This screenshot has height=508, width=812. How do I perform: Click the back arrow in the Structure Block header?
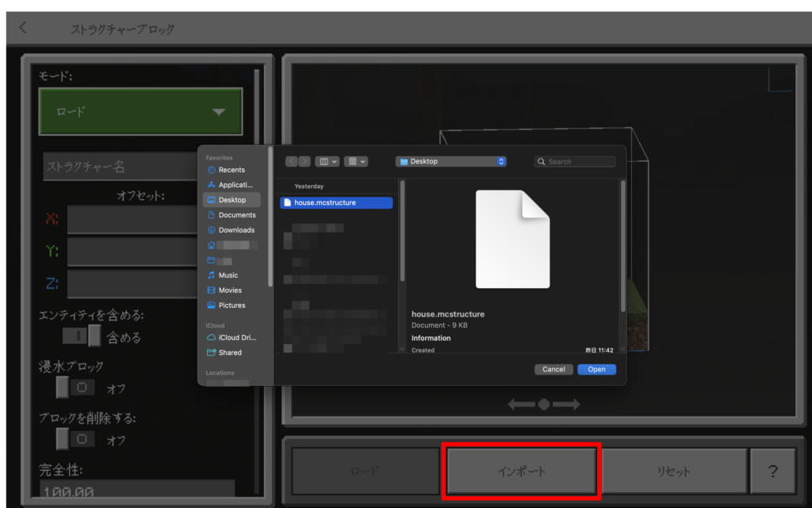click(x=22, y=29)
